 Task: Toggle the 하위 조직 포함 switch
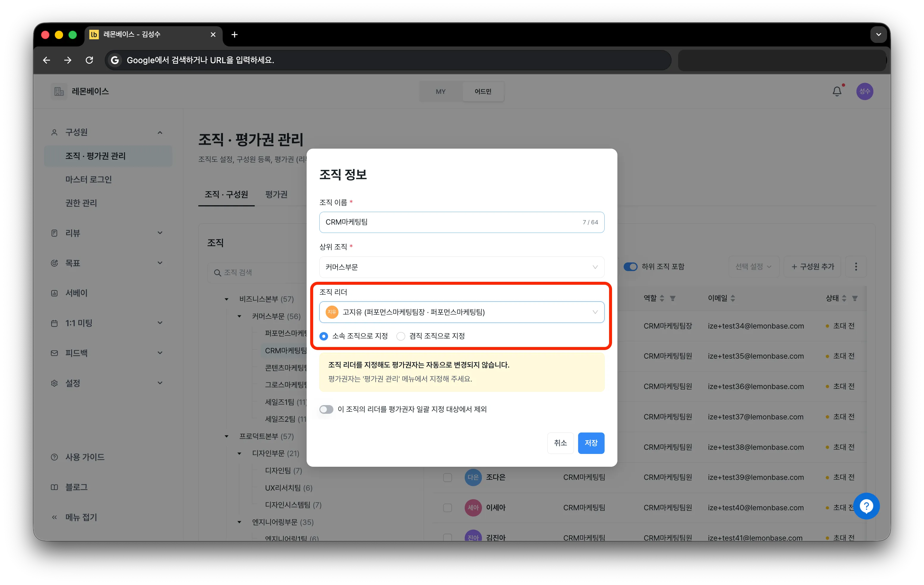(630, 266)
